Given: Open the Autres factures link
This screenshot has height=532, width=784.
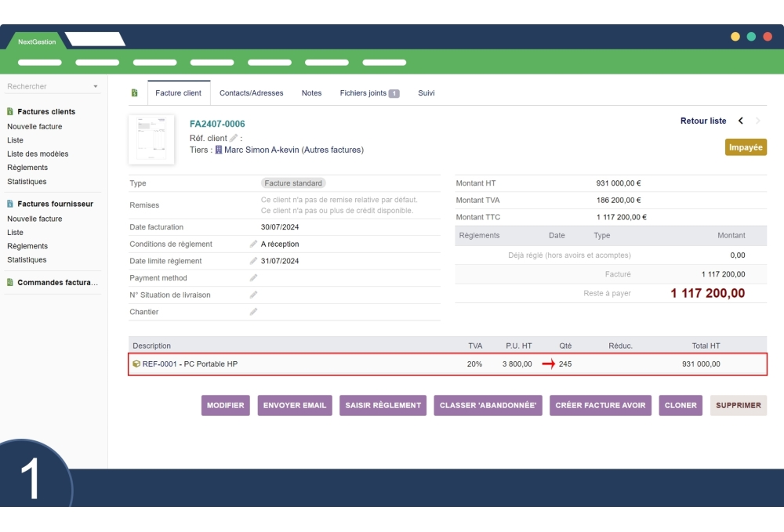Looking at the screenshot, I should point(332,150).
